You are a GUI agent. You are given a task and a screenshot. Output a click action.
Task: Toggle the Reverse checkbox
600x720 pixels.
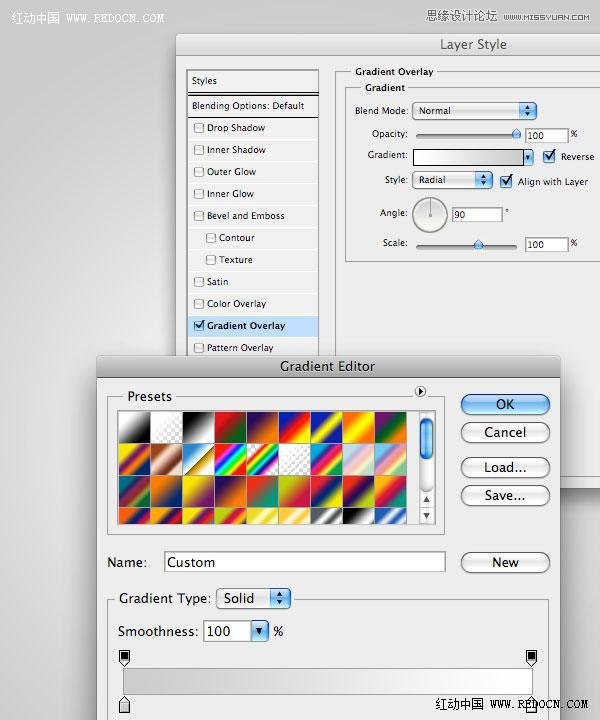click(x=549, y=156)
